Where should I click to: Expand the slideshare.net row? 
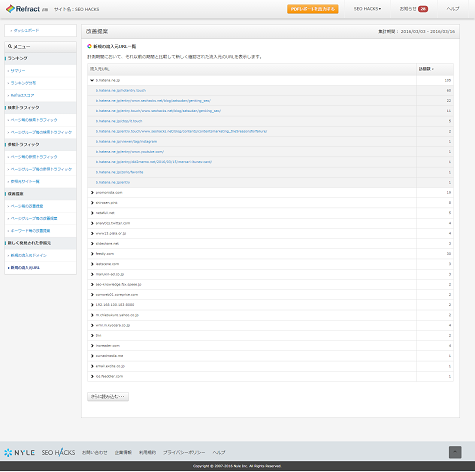click(x=92, y=244)
